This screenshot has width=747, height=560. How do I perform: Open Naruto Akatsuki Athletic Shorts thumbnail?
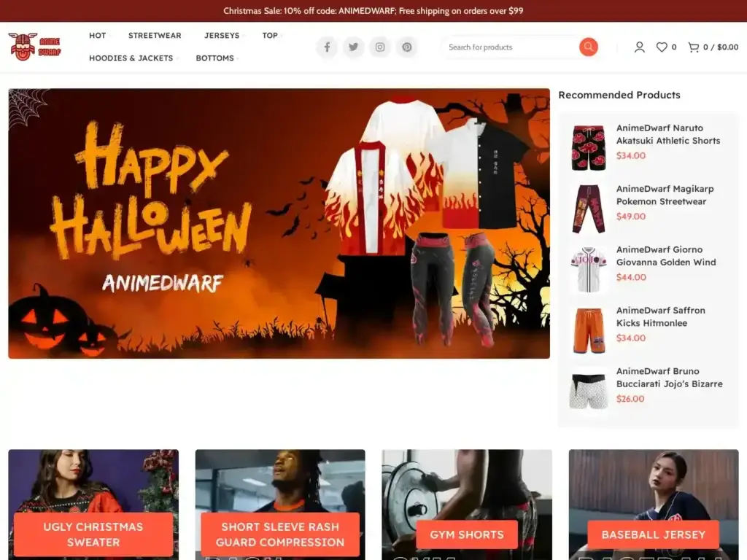[588, 148]
